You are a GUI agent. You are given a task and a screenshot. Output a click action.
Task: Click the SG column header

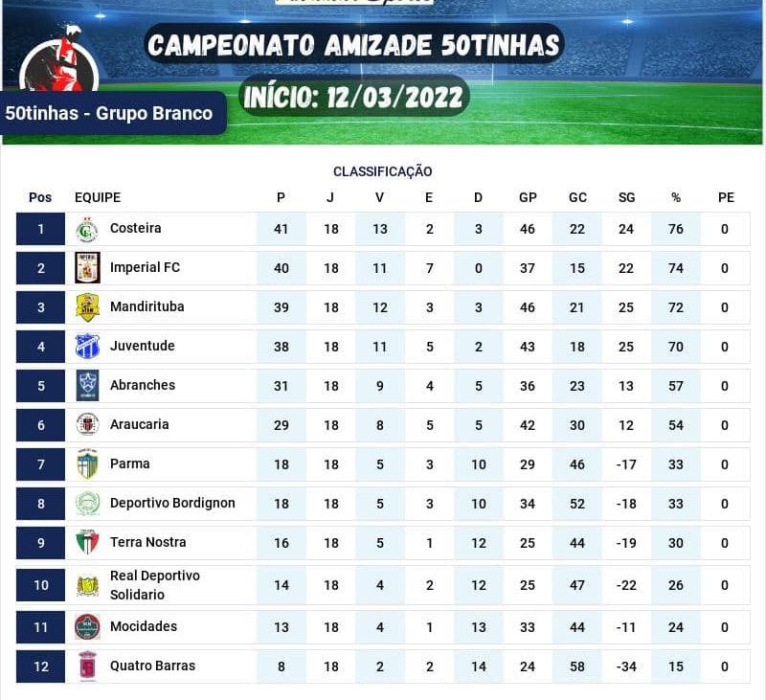(626, 197)
